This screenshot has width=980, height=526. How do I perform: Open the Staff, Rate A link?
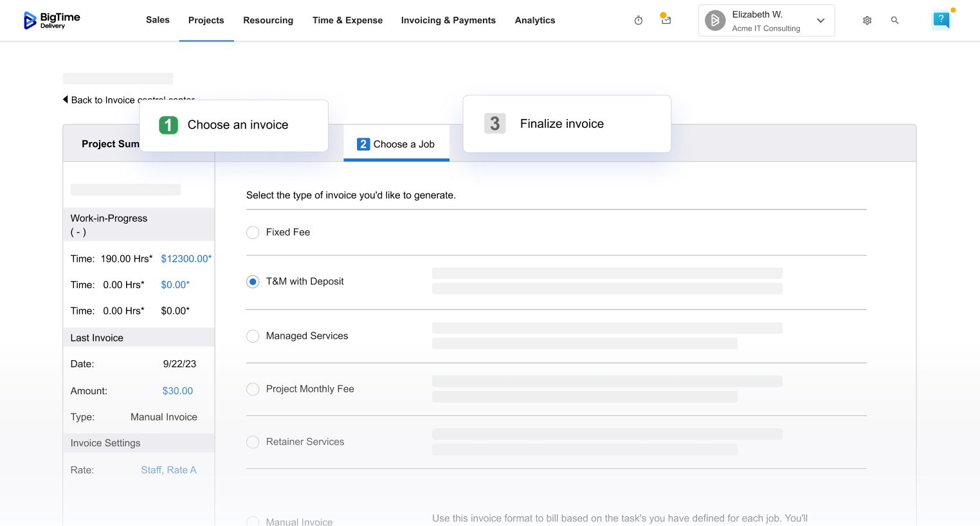pos(168,470)
